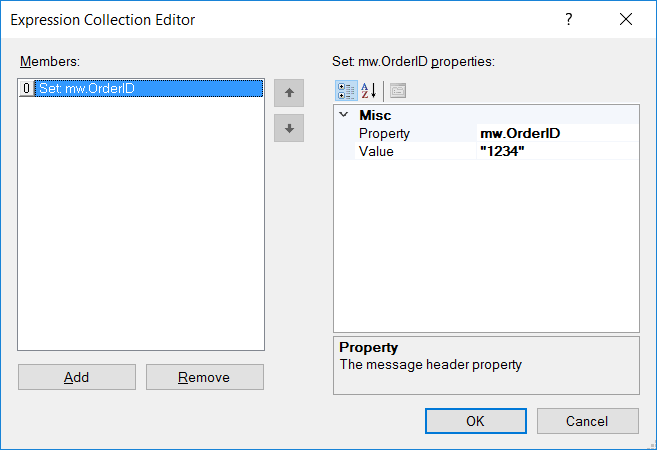The image size is (657, 450).
Task: Sort properties alphabetically with A-Z icon
Action: coord(369,91)
